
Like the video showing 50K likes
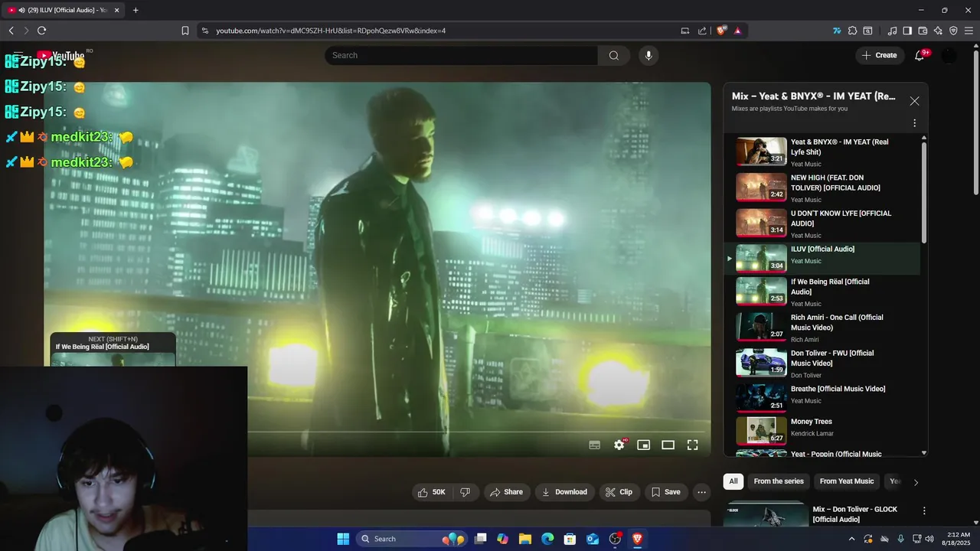[433, 492]
